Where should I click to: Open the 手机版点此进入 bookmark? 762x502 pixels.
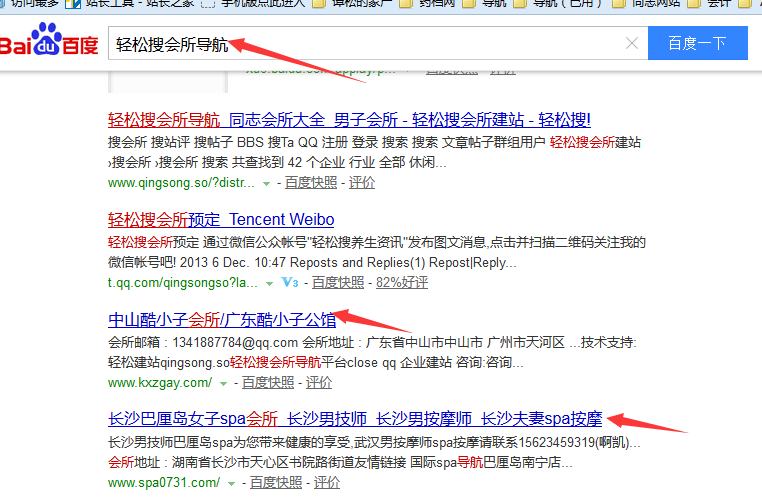(x=254, y=3)
